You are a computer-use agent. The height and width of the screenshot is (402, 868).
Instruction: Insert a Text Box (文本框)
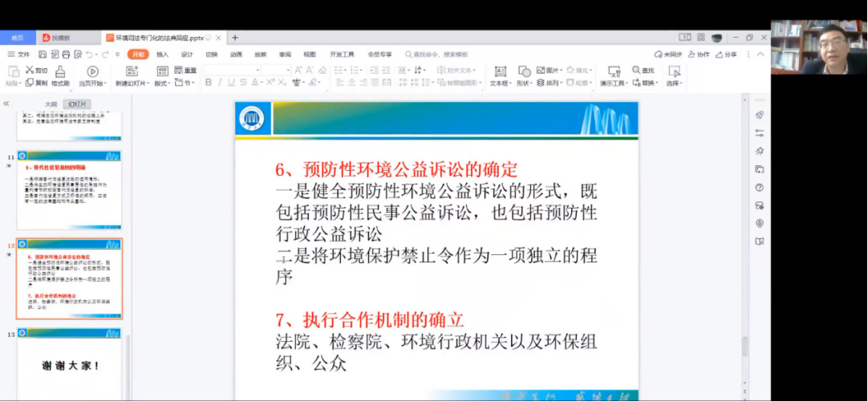tap(500, 76)
